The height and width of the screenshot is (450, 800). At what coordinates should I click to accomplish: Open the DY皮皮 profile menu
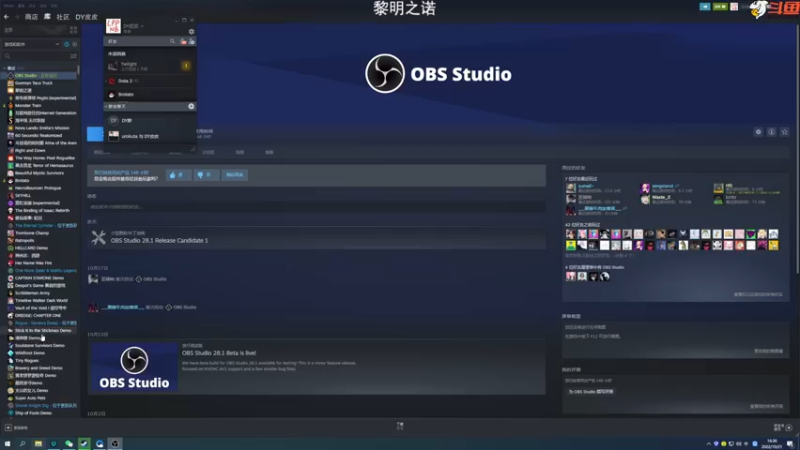pos(86,17)
